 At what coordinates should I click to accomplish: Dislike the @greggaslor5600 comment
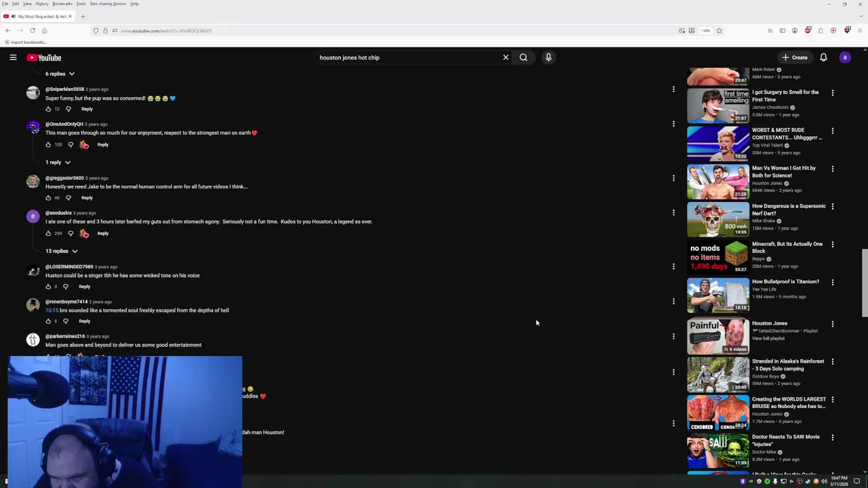68,198
